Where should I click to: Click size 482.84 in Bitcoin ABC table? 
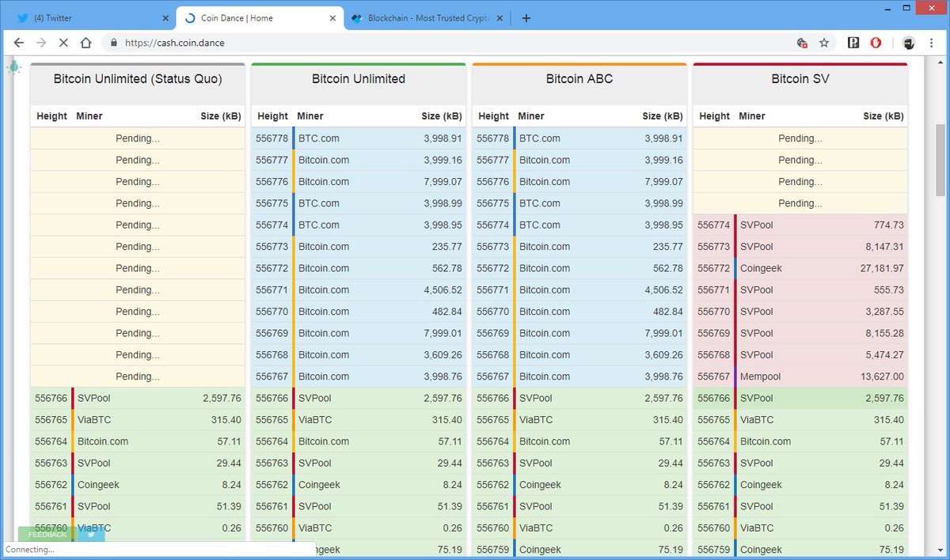[x=668, y=312]
